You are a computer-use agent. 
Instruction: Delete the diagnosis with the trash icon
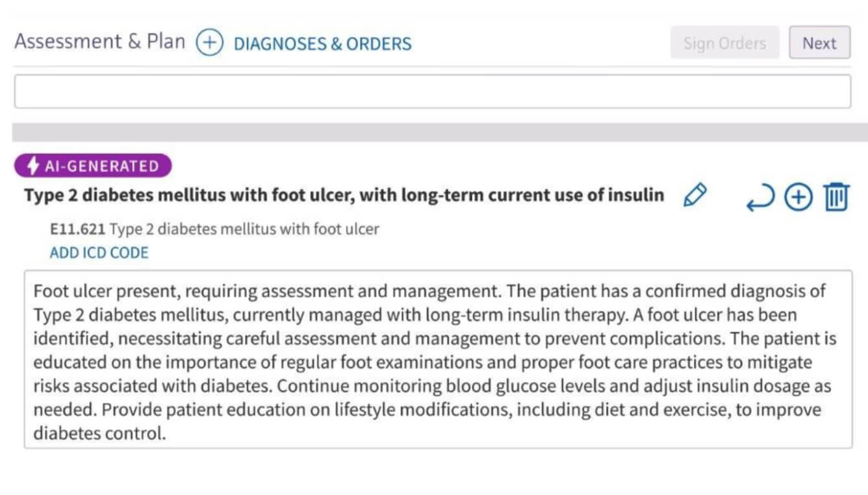click(x=836, y=197)
